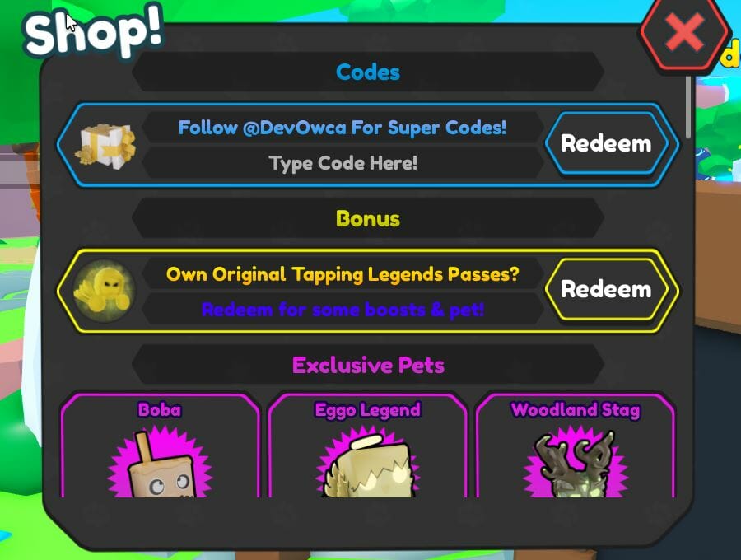
Task: Click the Shop! title
Action: click(x=94, y=33)
